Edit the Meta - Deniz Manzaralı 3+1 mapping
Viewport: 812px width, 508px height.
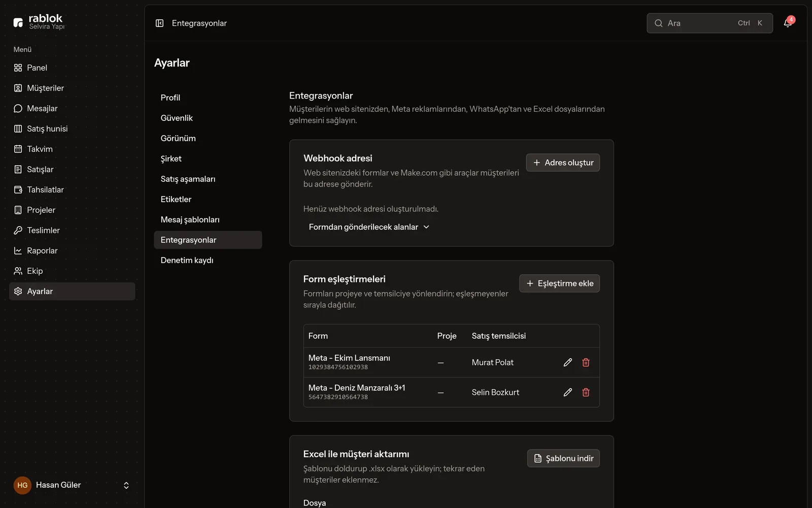568,392
